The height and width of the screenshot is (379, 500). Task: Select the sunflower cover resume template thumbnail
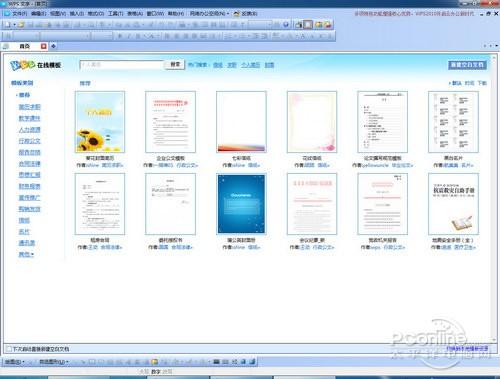[x=100, y=122]
